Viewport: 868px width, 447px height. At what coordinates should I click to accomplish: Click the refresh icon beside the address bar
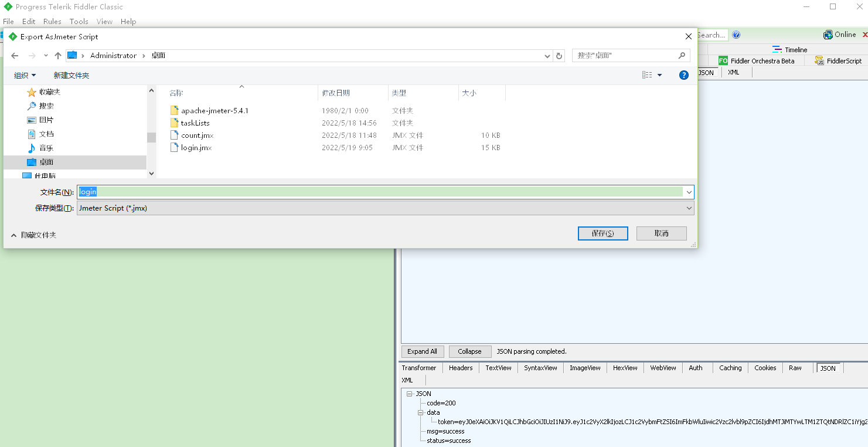(x=559, y=56)
